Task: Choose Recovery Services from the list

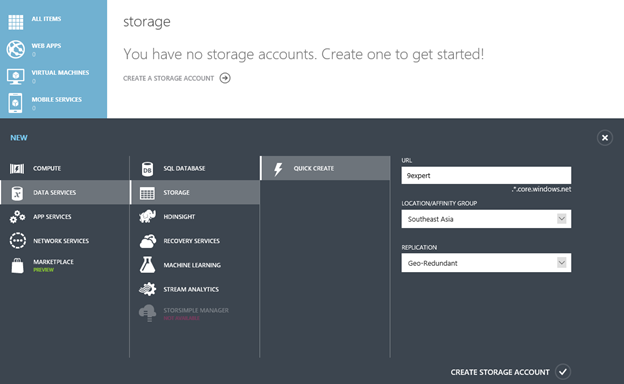Action: (195, 241)
